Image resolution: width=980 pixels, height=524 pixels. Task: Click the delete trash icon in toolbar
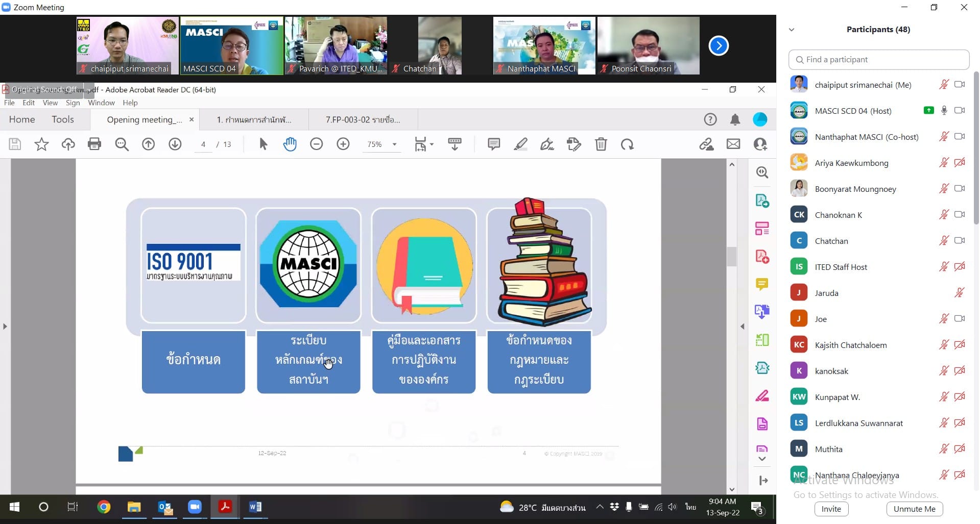(x=601, y=144)
